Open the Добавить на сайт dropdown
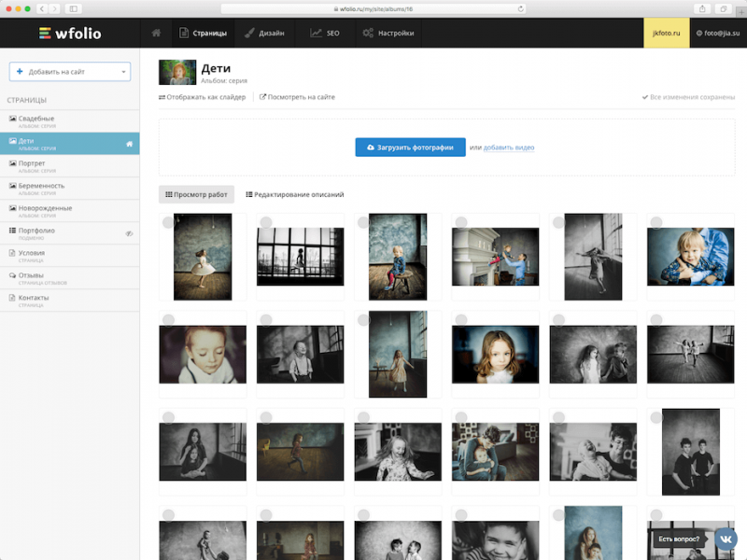 click(x=70, y=72)
